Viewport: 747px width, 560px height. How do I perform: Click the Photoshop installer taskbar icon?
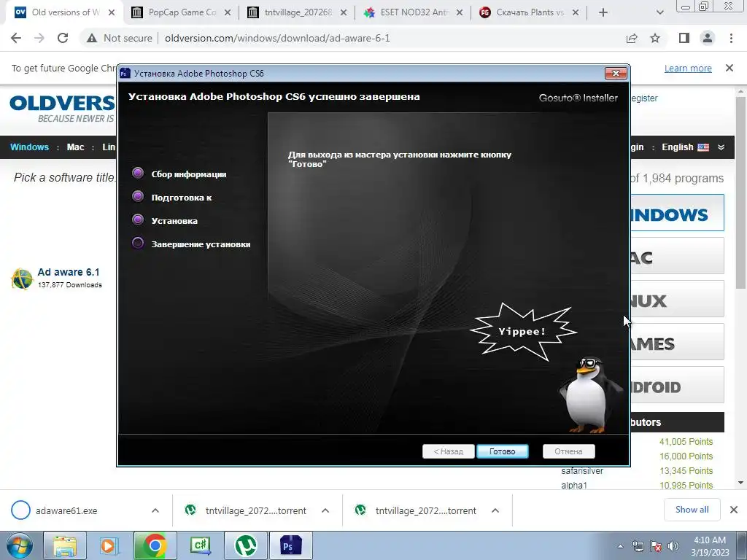click(290, 545)
